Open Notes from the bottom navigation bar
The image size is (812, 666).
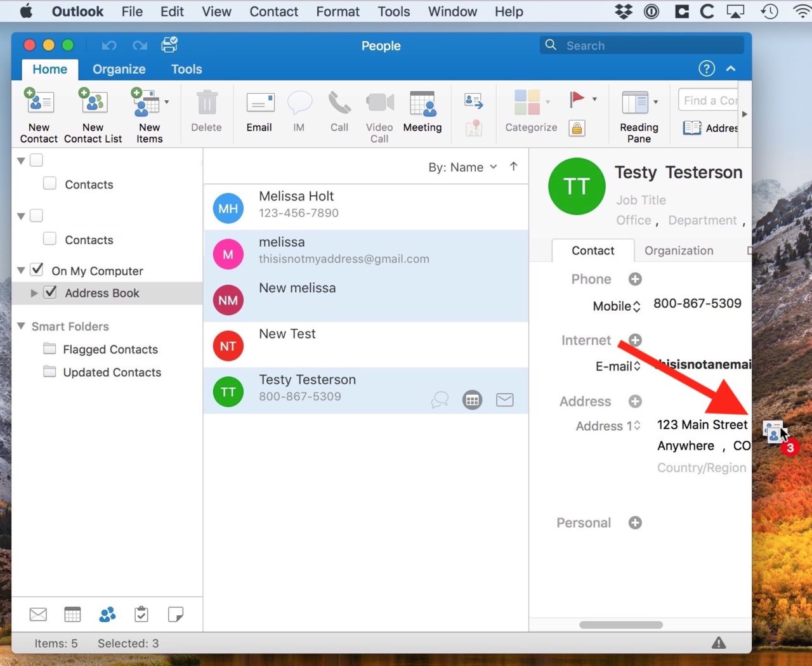coord(175,613)
